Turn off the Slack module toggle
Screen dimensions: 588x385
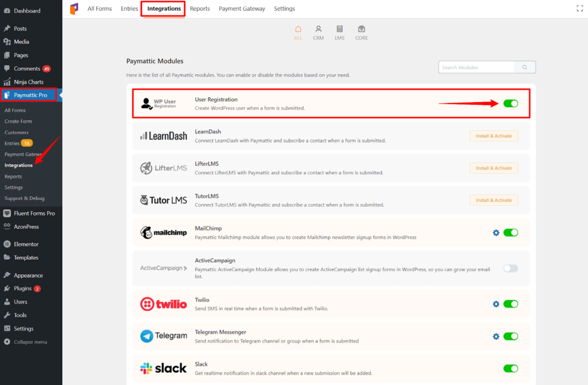[x=510, y=368]
